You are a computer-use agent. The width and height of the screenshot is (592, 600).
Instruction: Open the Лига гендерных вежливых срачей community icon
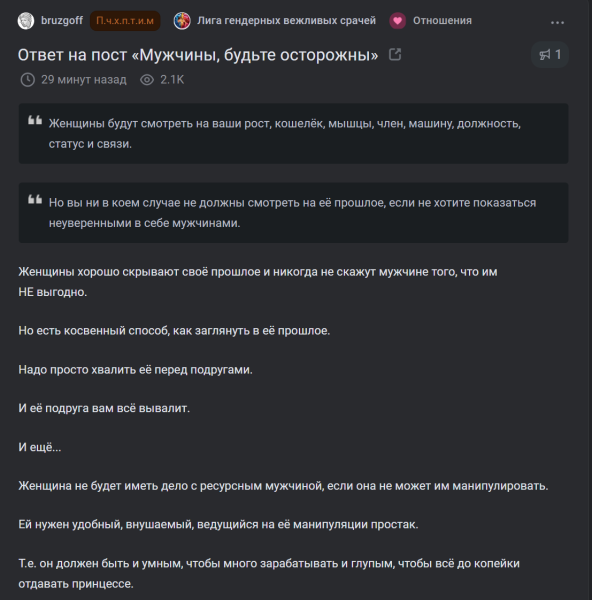pos(182,21)
